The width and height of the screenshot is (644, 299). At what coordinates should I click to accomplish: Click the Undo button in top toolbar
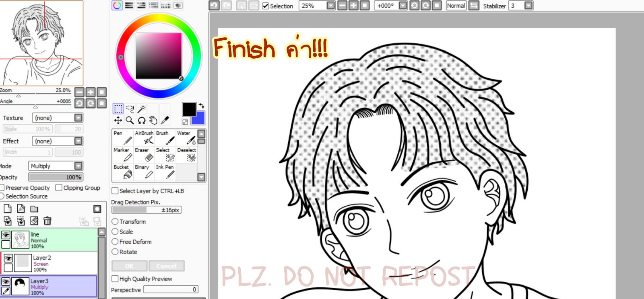click(214, 6)
